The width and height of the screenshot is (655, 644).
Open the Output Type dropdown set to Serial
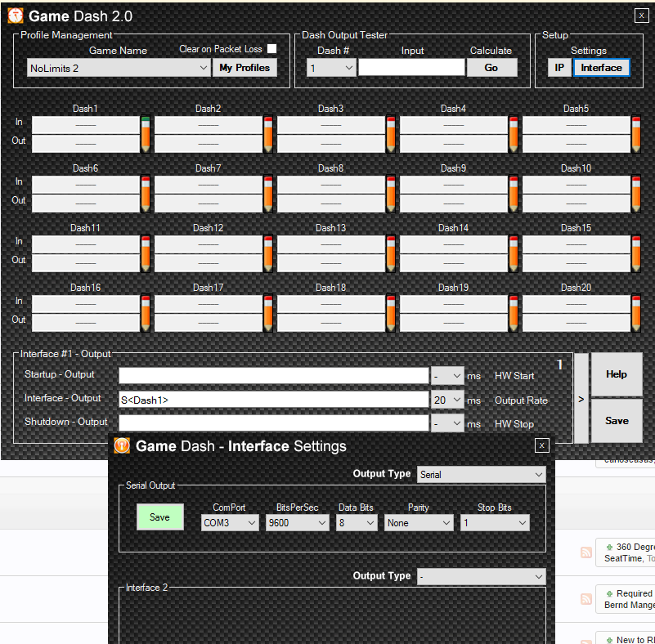click(481, 475)
